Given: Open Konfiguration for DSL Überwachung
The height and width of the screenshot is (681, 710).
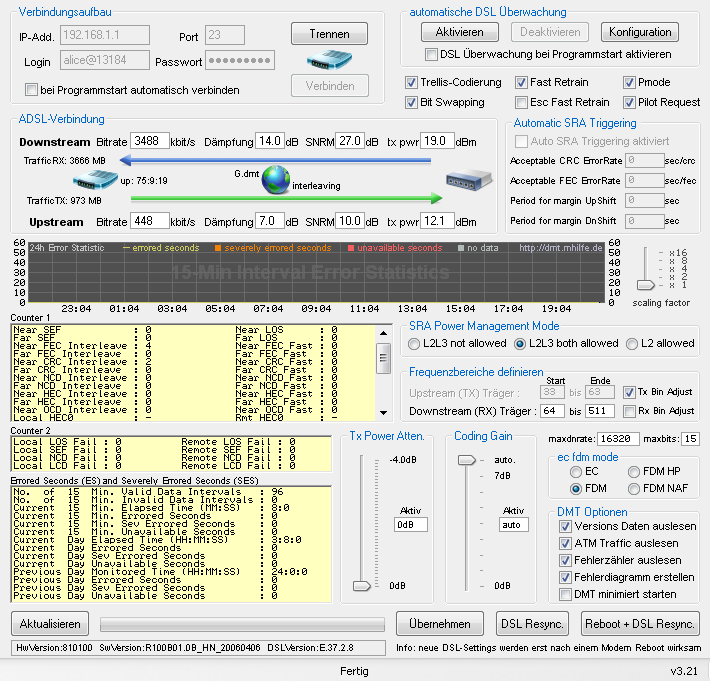Looking at the screenshot, I should [x=640, y=32].
